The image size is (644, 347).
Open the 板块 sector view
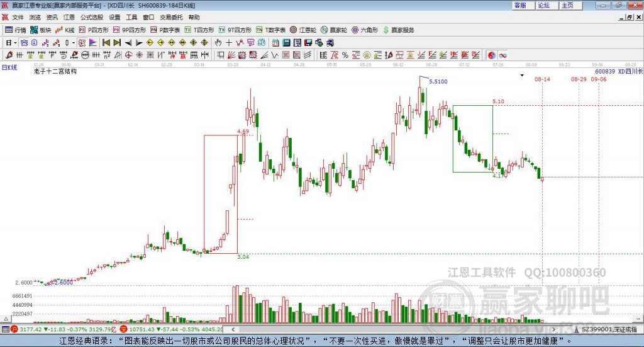coord(40,30)
